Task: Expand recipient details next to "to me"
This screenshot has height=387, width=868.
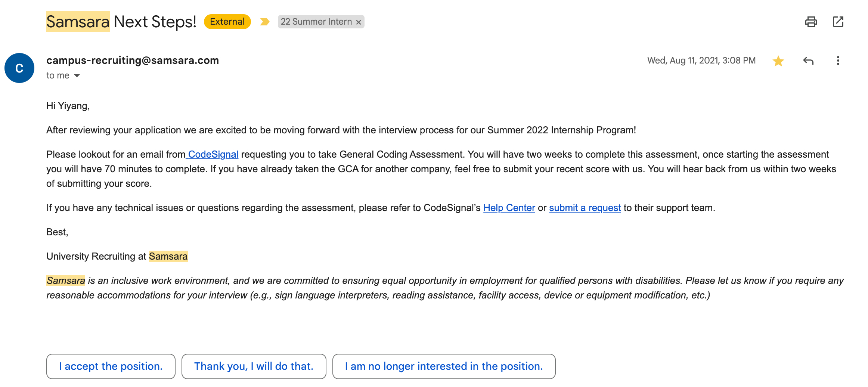Action: [77, 76]
